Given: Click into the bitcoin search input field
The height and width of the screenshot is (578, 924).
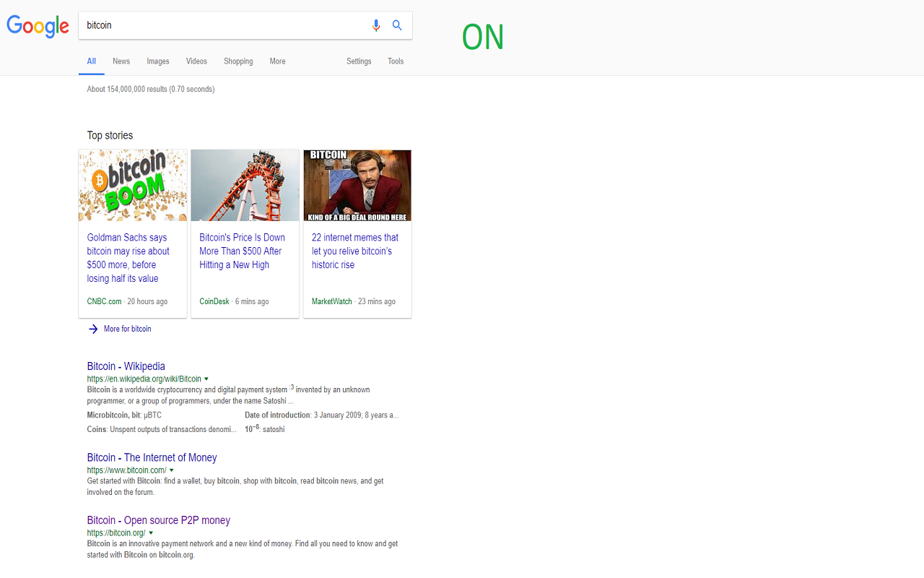Looking at the screenshot, I should coord(224,25).
